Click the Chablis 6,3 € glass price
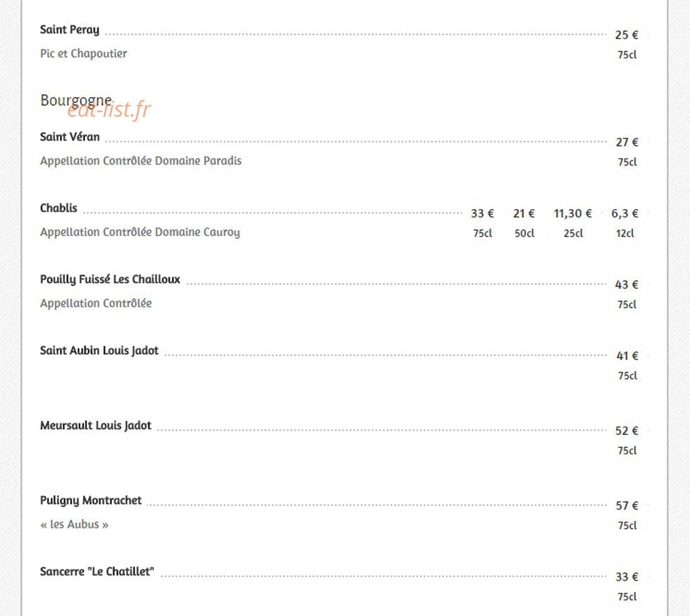This screenshot has height=616, width=690. (x=625, y=214)
